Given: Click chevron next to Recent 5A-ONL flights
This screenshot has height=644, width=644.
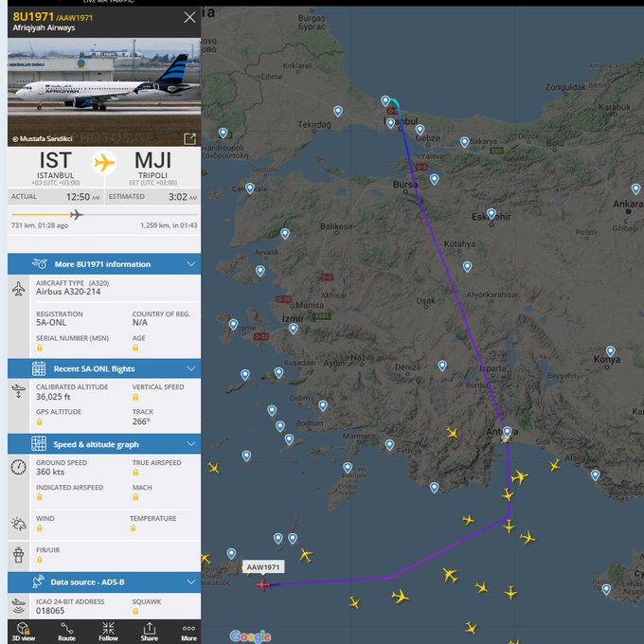Looking at the screenshot, I should click(x=191, y=368).
